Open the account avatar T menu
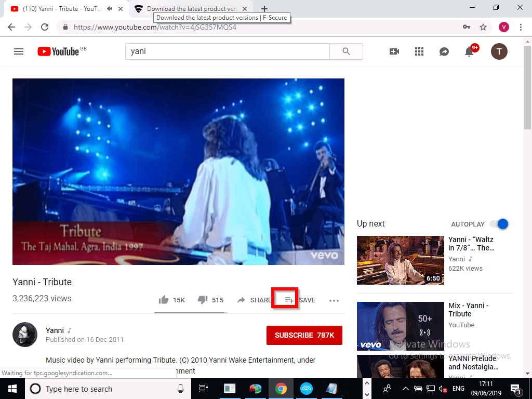The height and width of the screenshot is (399, 532). (x=499, y=51)
